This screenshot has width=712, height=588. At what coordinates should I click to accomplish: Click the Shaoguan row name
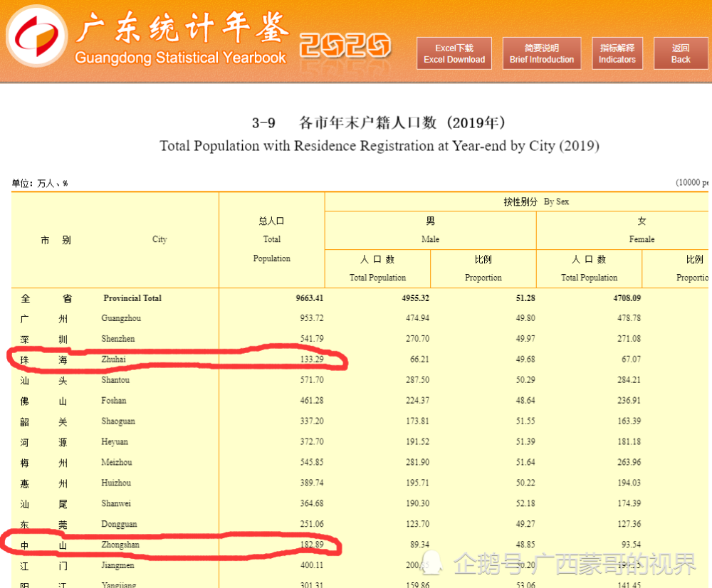pyautogui.click(x=118, y=421)
